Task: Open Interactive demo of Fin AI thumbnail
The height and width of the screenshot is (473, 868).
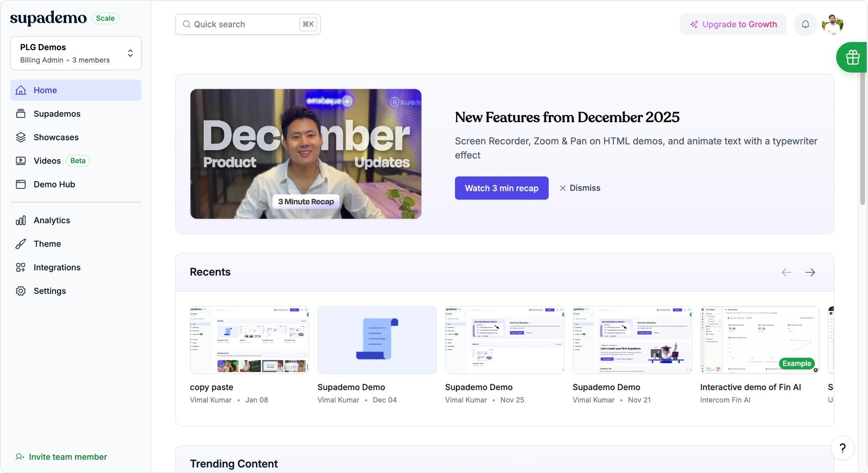Action: click(760, 340)
